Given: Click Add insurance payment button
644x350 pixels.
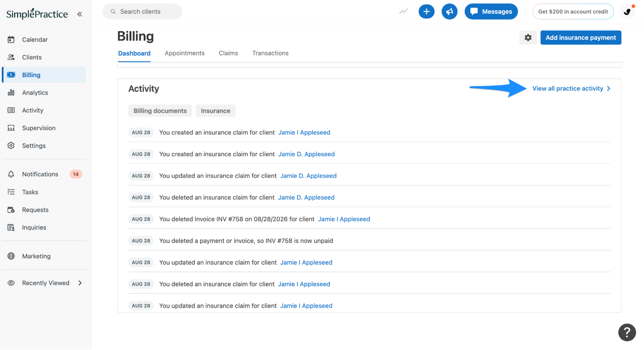Looking at the screenshot, I should click(581, 38).
